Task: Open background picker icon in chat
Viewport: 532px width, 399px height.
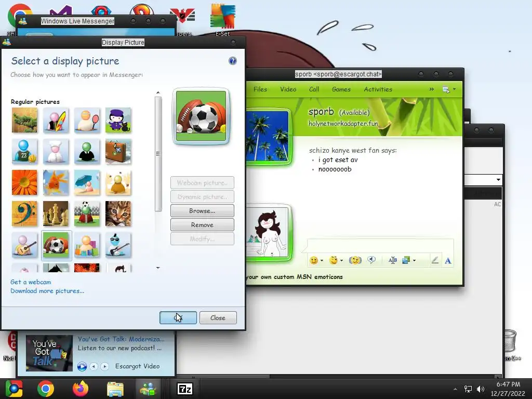Action: tap(406, 261)
